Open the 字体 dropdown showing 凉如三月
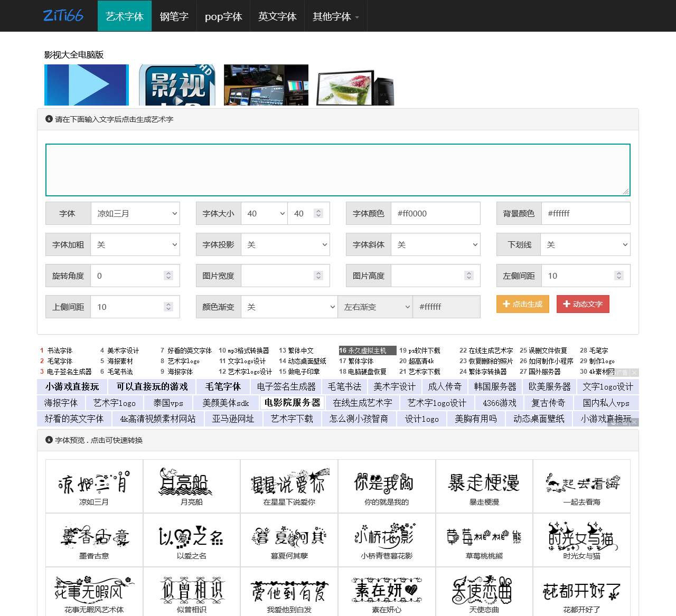 tap(135, 213)
